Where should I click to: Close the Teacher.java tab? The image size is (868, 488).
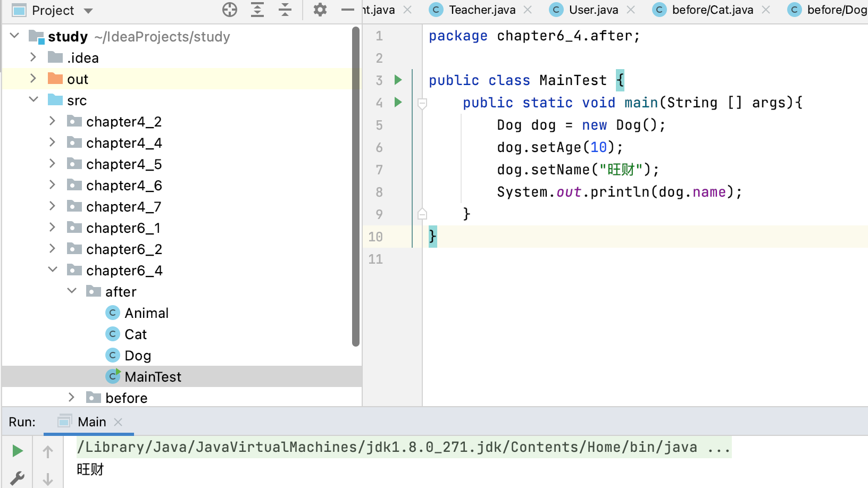(528, 10)
